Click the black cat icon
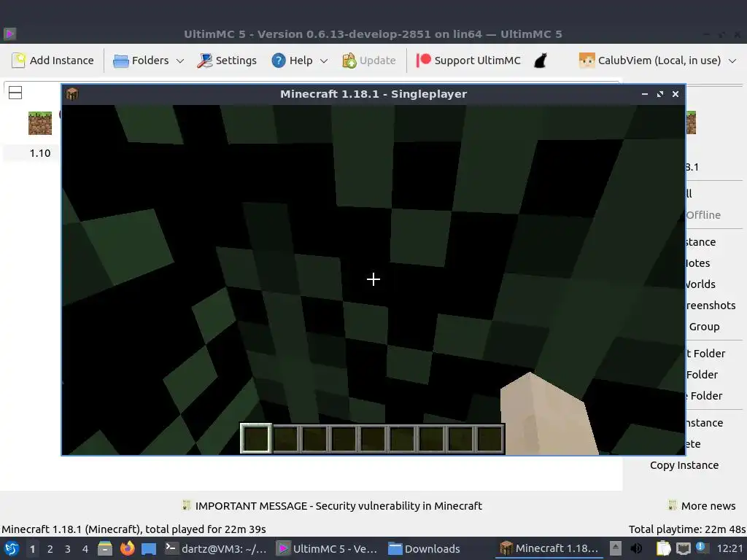747x560 pixels. [x=541, y=61]
